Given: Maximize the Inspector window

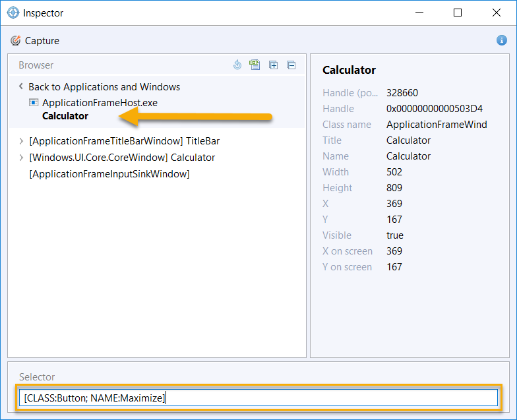Looking at the screenshot, I should click(x=458, y=13).
